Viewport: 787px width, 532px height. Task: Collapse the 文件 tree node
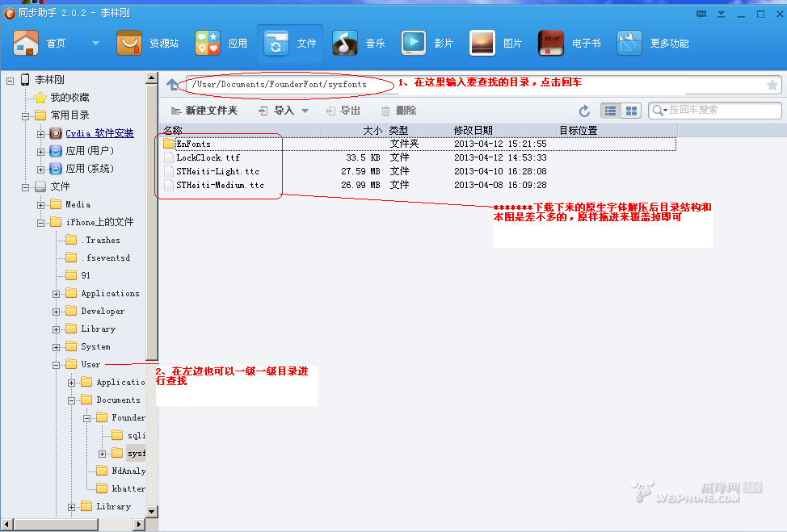(25, 187)
